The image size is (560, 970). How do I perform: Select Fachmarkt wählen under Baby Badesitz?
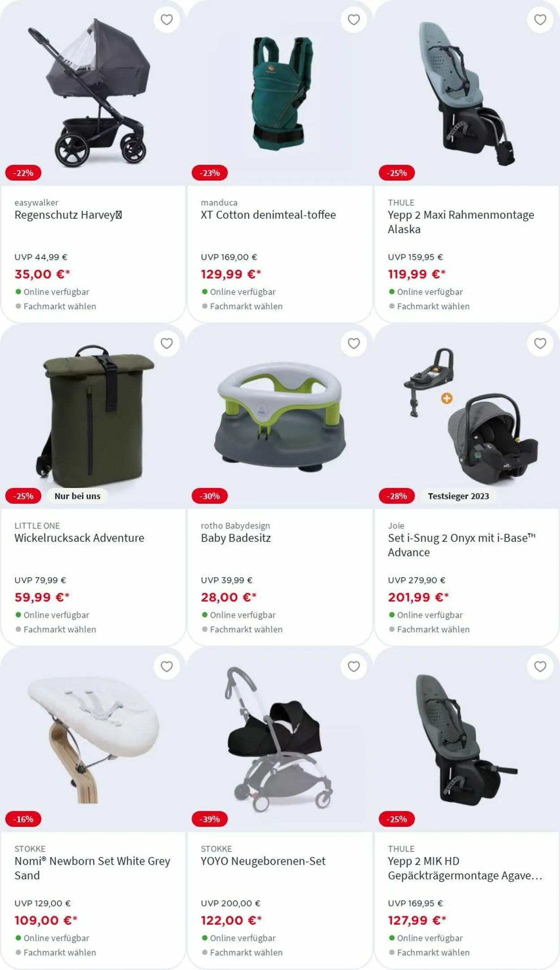tap(246, 629)
